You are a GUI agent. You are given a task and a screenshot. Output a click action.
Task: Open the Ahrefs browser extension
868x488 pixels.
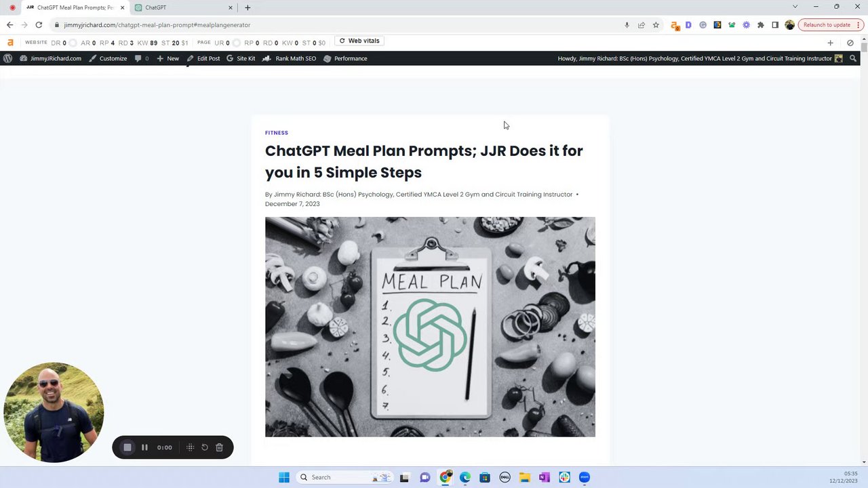pyautogui.click(x=675, y=25)
